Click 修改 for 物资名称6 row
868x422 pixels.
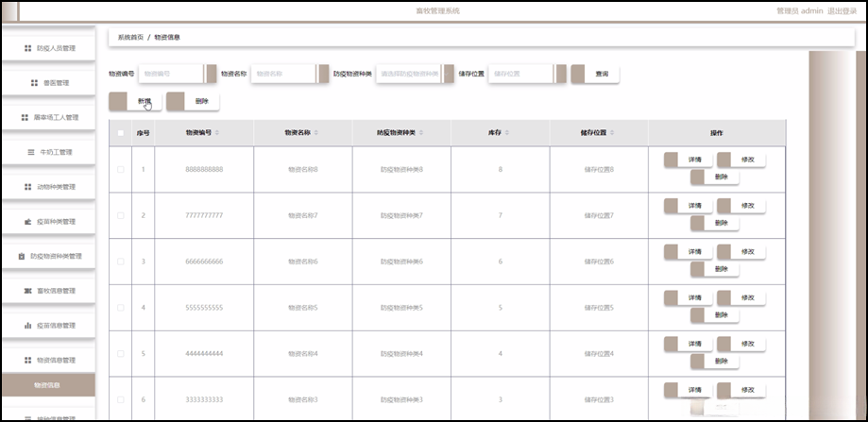pyautogui.click(x=741, y=252)
